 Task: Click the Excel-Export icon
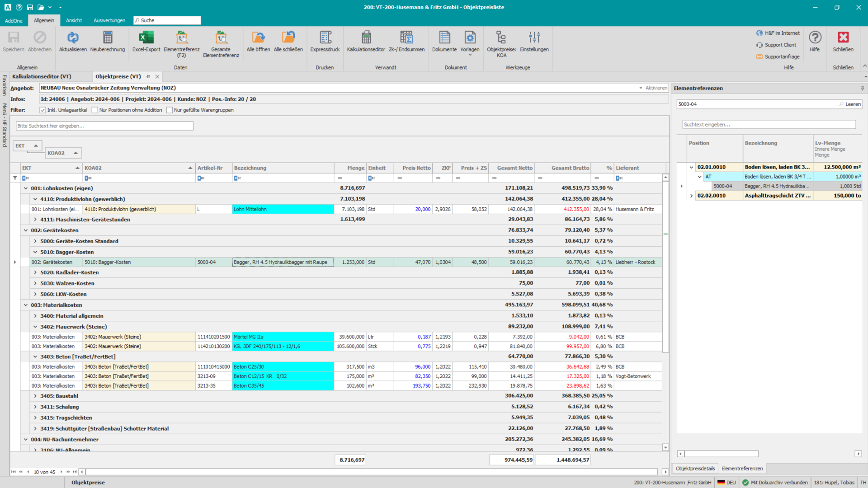(x=146, y=38)
